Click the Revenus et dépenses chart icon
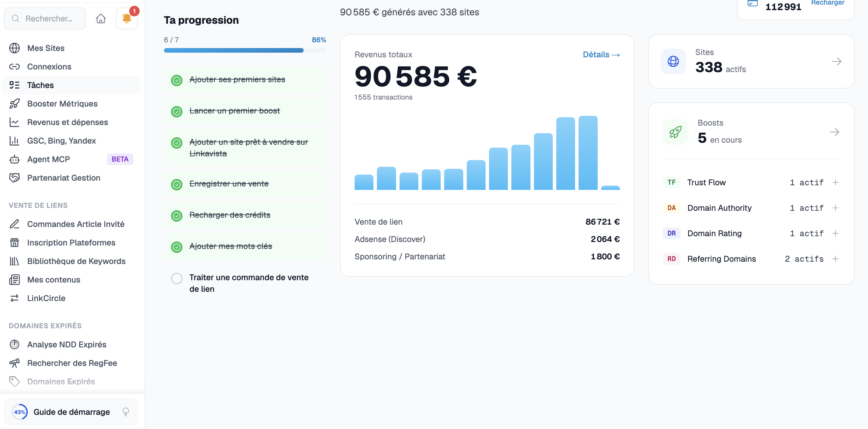 click(14, 122)
